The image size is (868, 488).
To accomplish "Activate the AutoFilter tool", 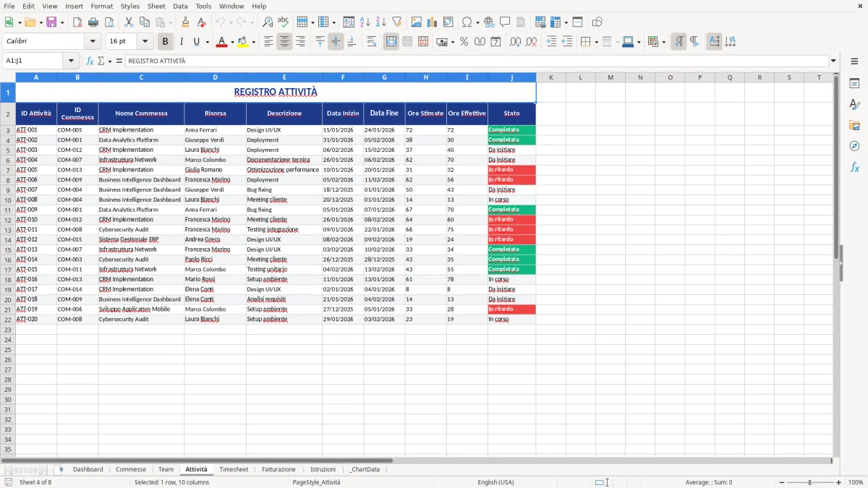I will click(396, 22).
